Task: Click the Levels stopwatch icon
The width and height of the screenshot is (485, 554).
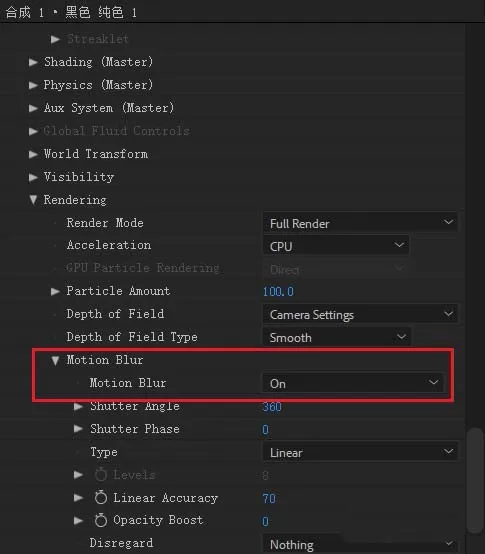Action: click(x=101, y=474)
